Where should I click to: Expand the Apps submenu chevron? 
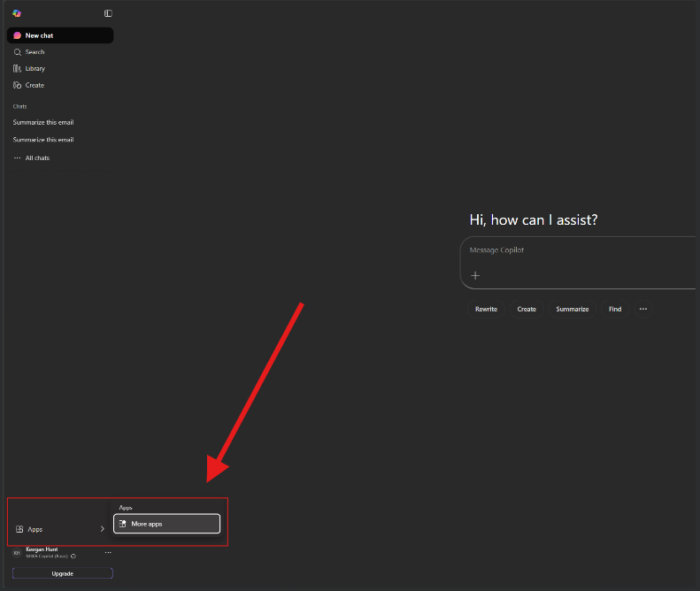click(103, 529)
